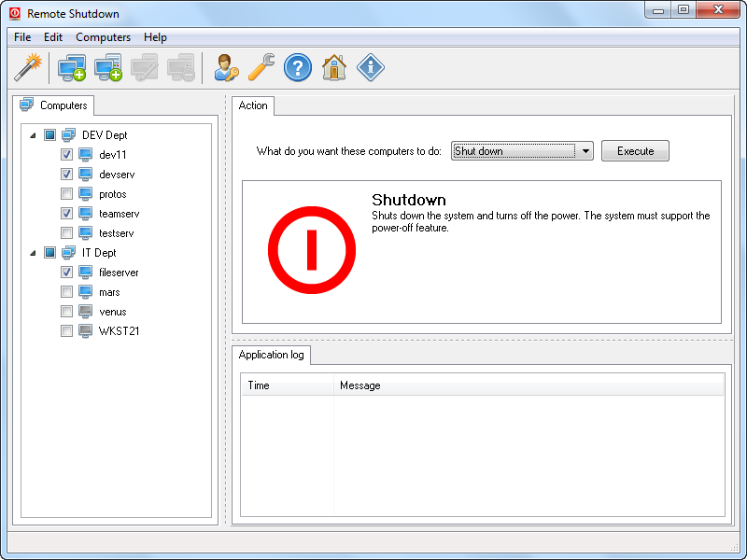Image resolution: width=747 pixels, height=560 pixels.
Task: Collapse the DEV Dept tree group
Action: coord(34,135)
